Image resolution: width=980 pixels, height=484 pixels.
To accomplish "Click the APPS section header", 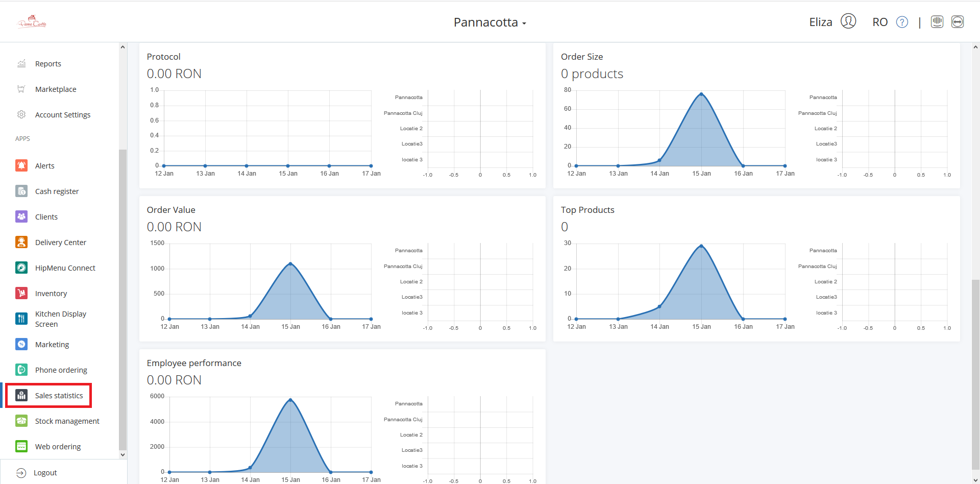I will point(22,139).
